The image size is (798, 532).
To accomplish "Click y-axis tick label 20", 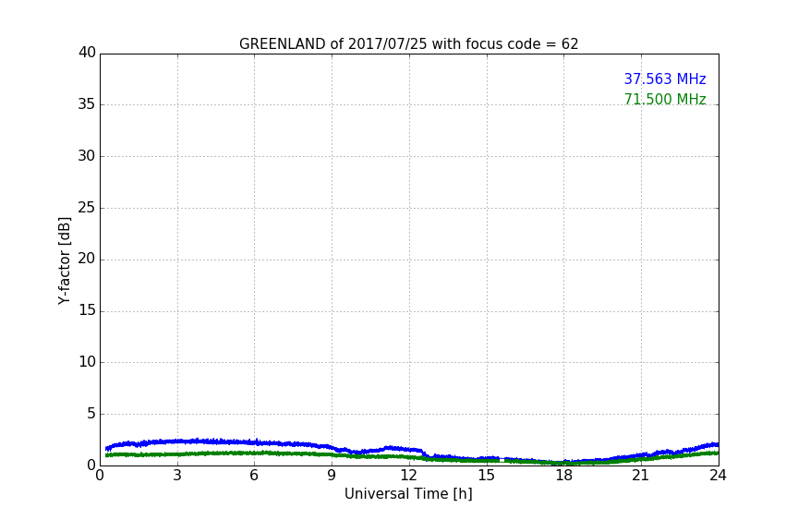I will 87,259.
